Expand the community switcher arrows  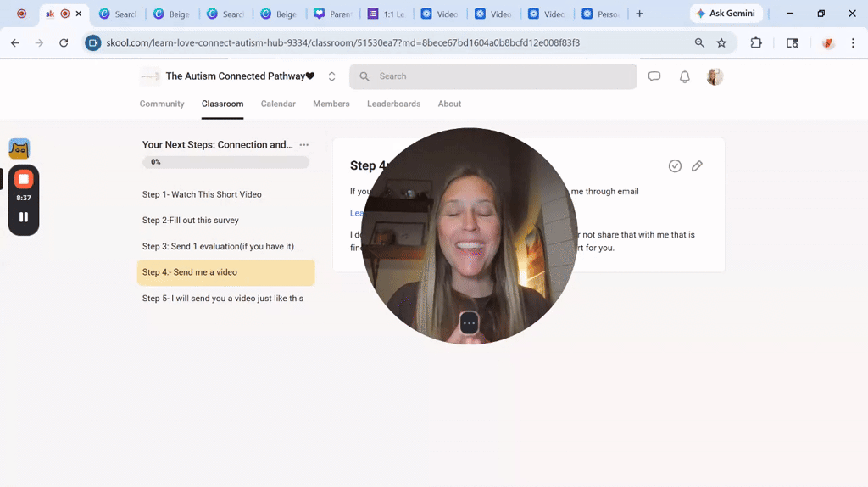[331, 76]
